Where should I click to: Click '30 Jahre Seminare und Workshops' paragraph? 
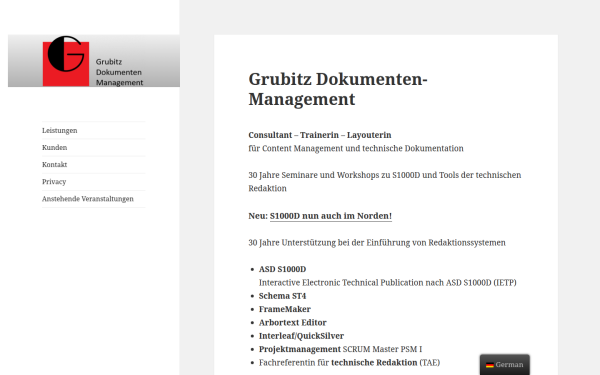pos(385,182)
